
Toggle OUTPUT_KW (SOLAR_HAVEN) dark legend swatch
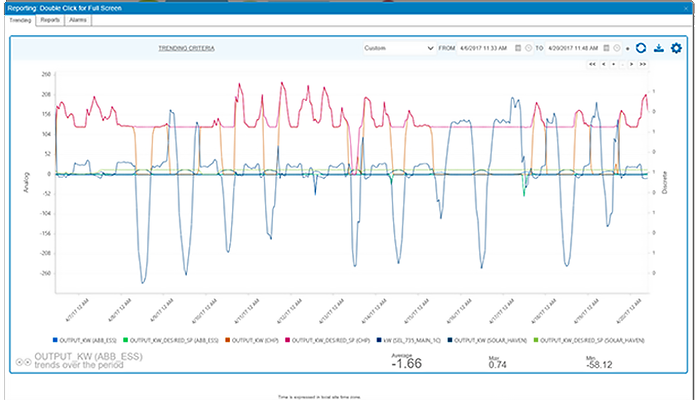tap(450, 340)
